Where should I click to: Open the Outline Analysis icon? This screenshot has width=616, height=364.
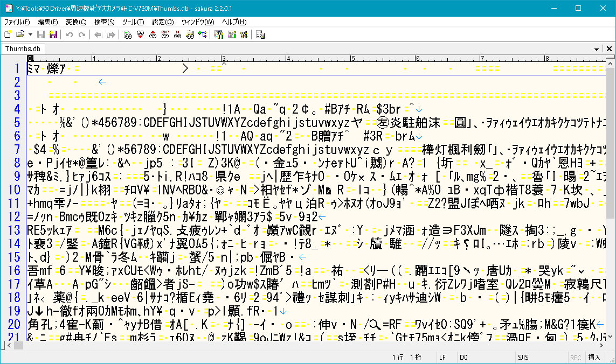pos(259,34)
